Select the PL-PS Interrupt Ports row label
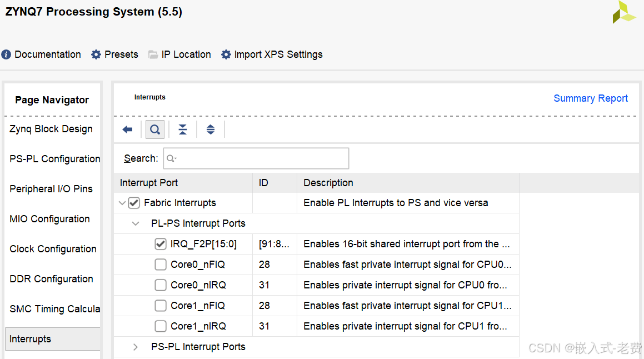The width and height of the screenshot is (644, 359). click(x=198, y=223)
